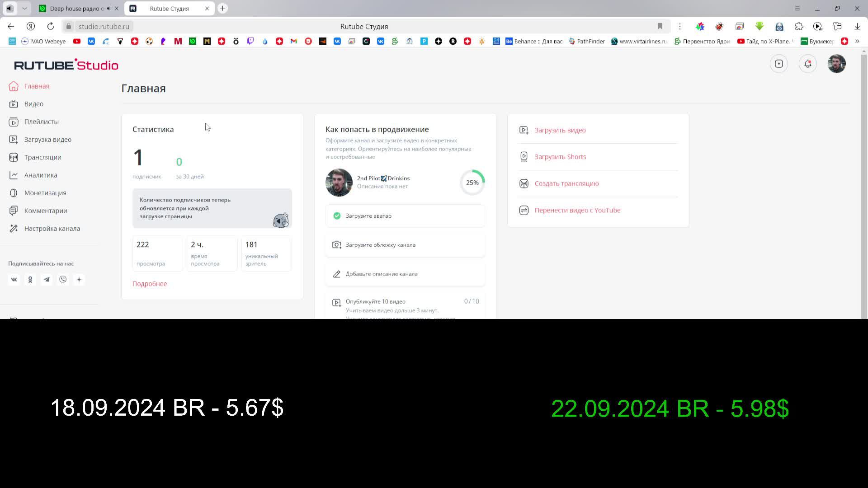Click the VK social icon in sidebar
Image resolution: width=868 pixels, height=488 pixels.
[x=14, y=280]
